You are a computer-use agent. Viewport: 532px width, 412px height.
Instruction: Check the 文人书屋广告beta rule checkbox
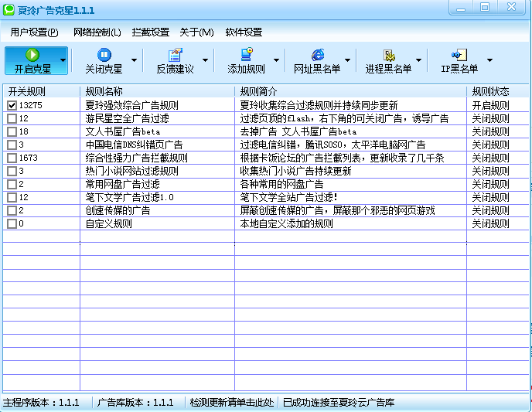tap(12, 132)
